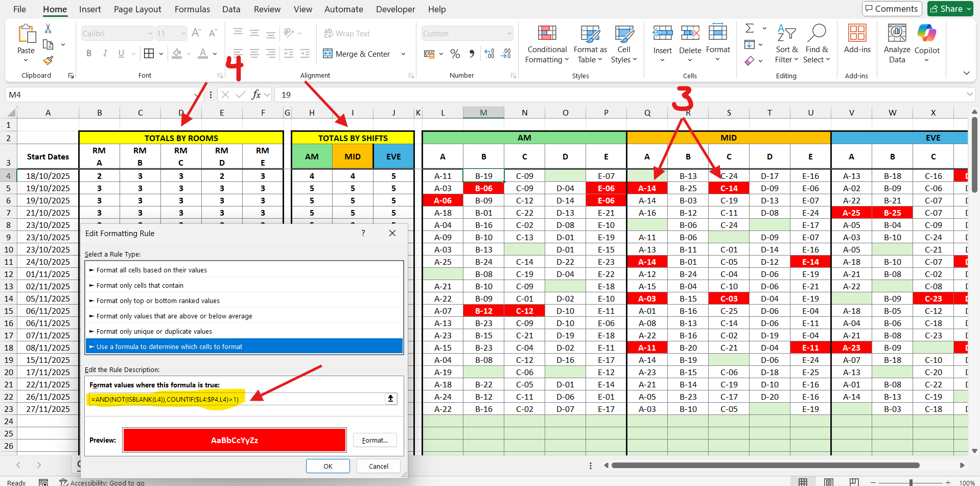Screen dimensions: 980x486
Task: Click the Paste clipboard icon
Action: pos(27,34)
